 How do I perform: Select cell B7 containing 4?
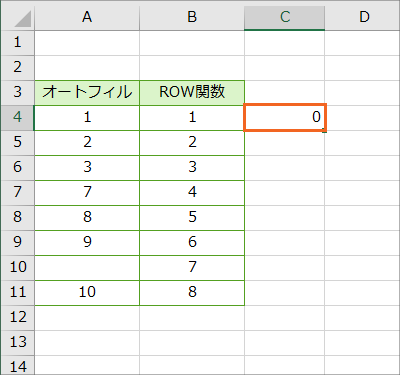pyautogui.click(x=192, y=193)
